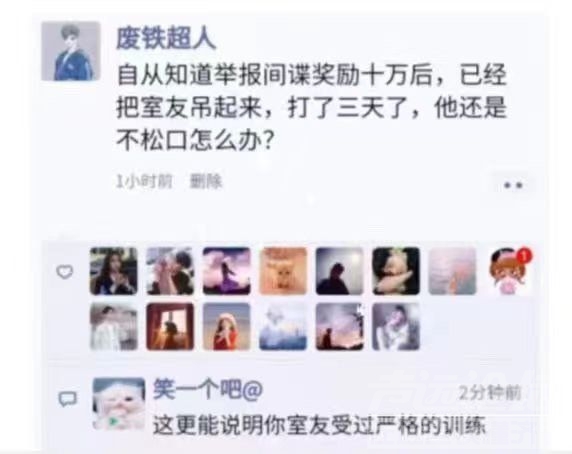This screenshot has height=454, width=572.
Task: Open 废铁超人 username link
Action: (x=166, y=39)
